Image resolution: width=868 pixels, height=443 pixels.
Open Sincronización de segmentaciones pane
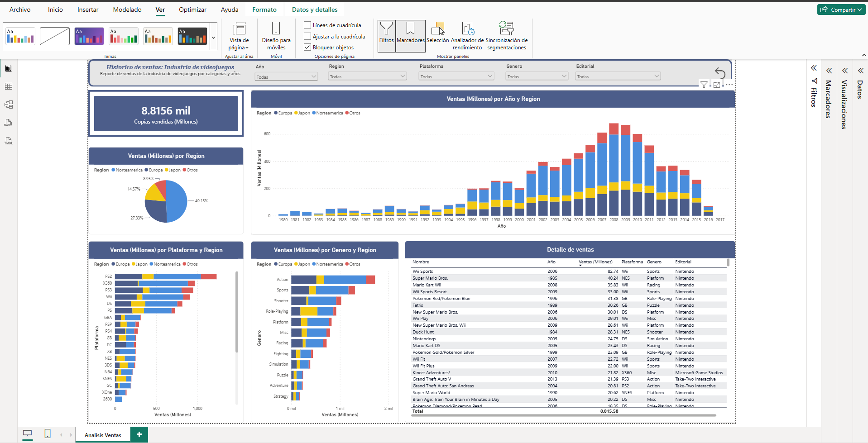pyautogui.click(x=507, y=36)
